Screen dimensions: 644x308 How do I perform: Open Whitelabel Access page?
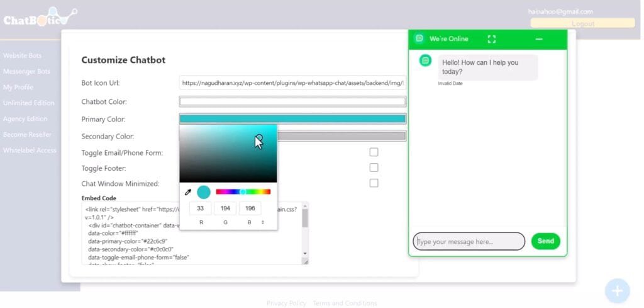point(30,151)
